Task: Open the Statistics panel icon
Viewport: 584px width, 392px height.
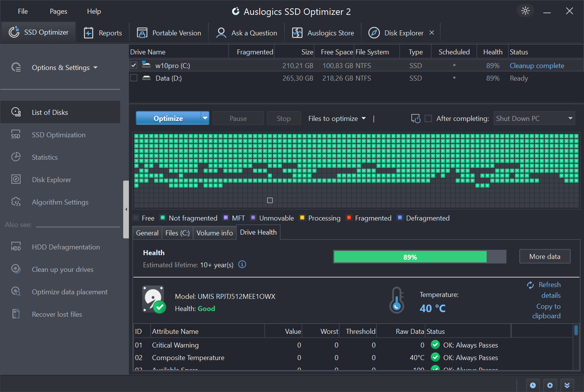Action: tap(16, 157)
